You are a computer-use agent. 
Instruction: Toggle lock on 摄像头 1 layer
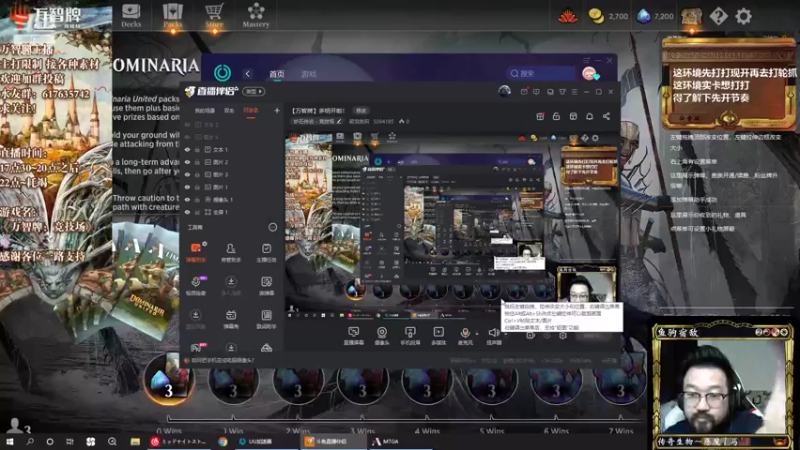[x=197, y=199]
